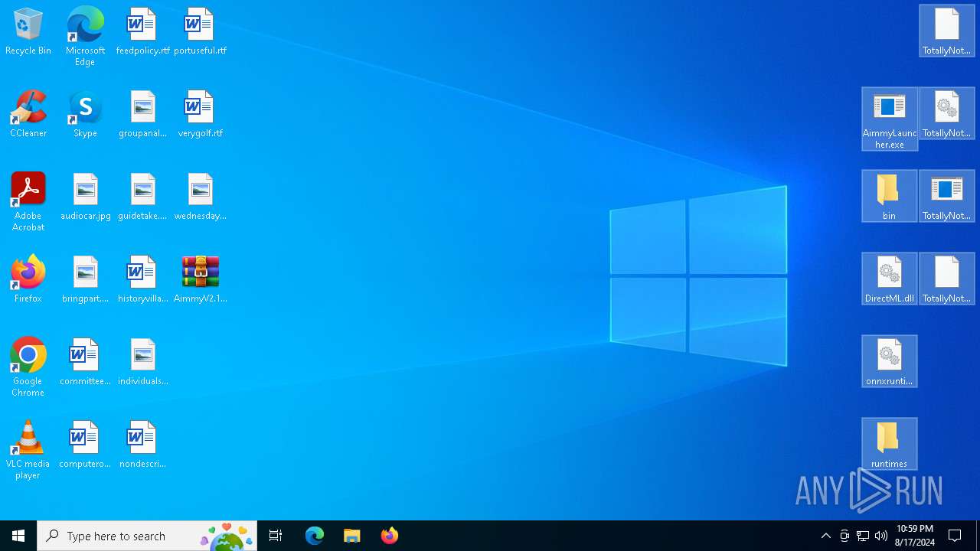Screen dimensions: 980x551
Task: Select the wednesday... image file
Action: (200, 197)
